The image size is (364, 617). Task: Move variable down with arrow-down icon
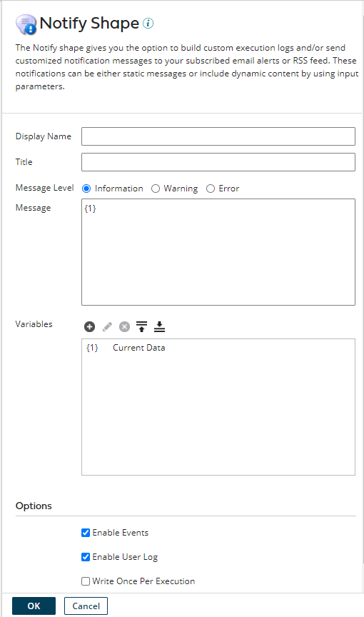[x=159, y=326]
